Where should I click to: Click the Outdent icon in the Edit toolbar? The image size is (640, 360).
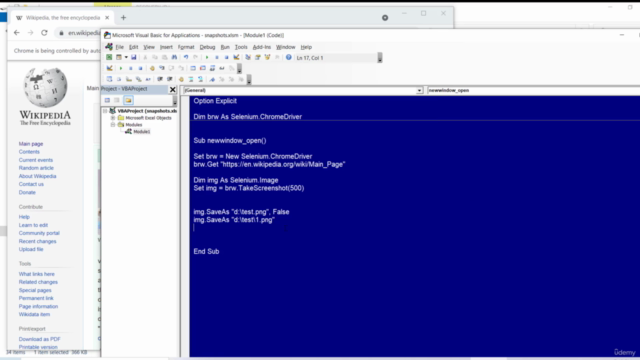170,79
